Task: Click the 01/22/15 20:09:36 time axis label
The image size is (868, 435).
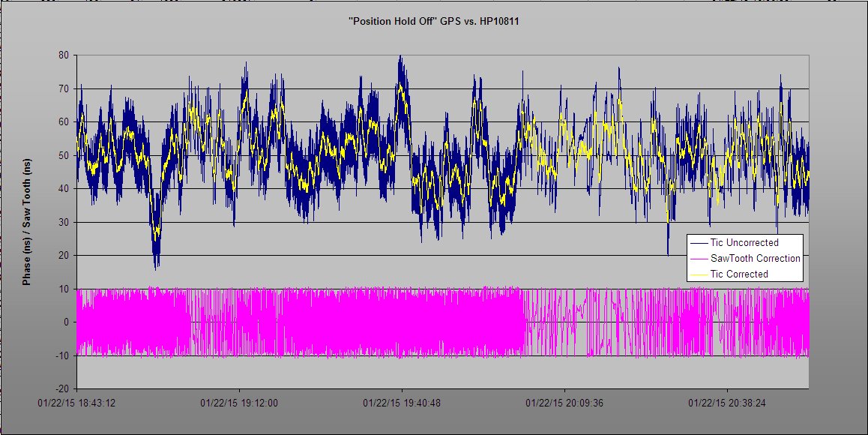Action: click(x=564, y=403)
